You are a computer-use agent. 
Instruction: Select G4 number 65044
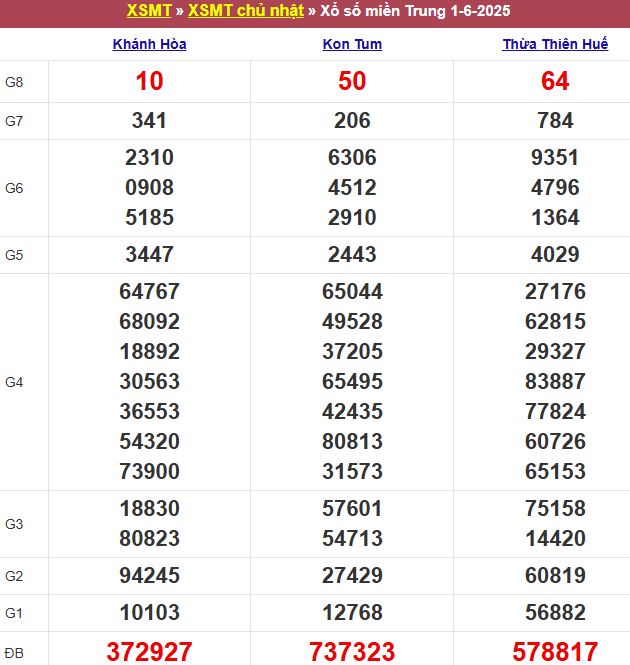click(x=352, y=292)
